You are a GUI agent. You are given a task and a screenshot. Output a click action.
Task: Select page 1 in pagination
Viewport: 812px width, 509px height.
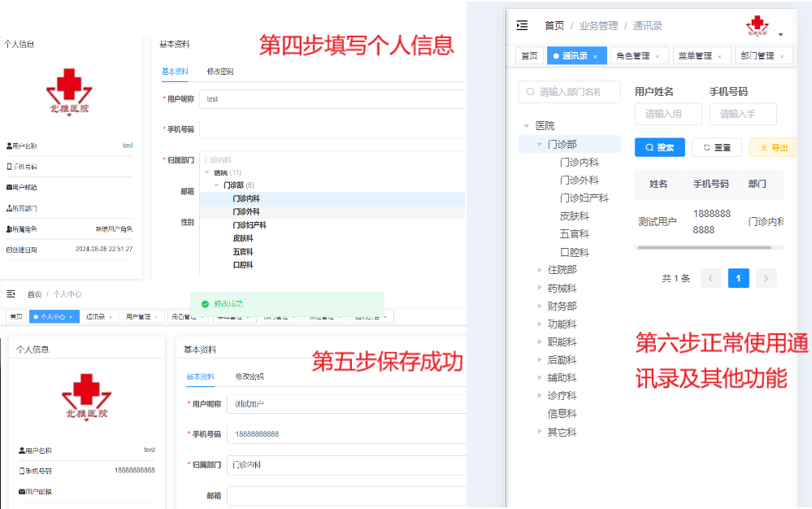coord(738,278)
